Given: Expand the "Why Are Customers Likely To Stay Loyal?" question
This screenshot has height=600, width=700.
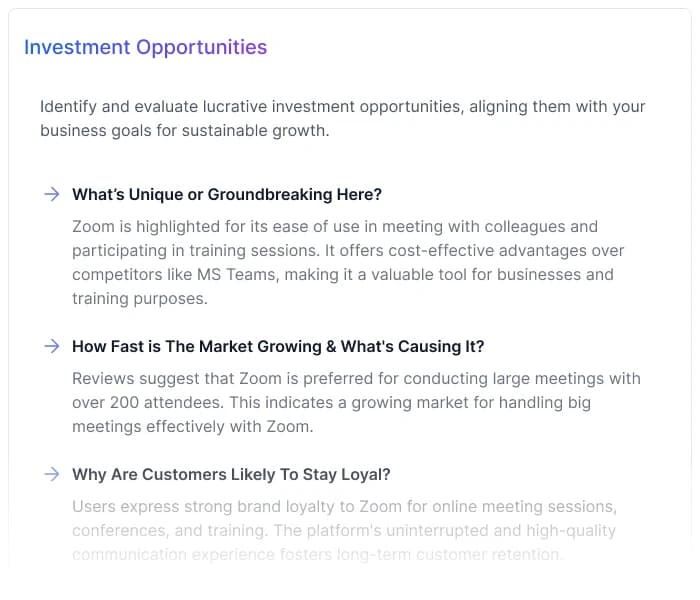Looking at the screenshot, I should click(x=231, y=474).
